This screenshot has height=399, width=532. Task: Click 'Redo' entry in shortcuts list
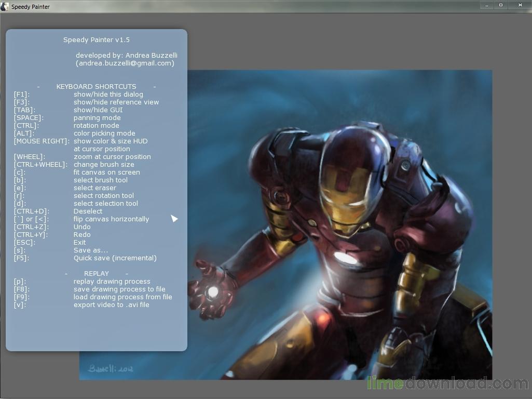point(82,235)
